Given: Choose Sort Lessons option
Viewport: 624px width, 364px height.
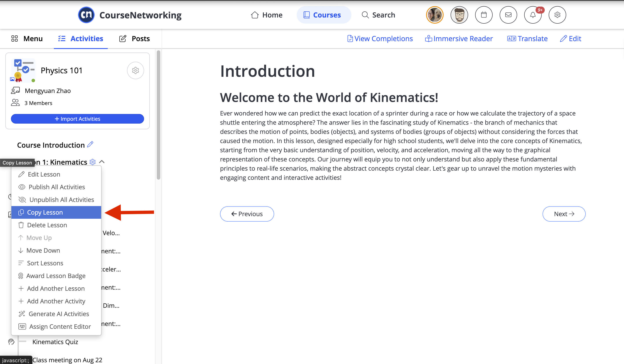Looking at the screenshot, I should click(56, 263).
